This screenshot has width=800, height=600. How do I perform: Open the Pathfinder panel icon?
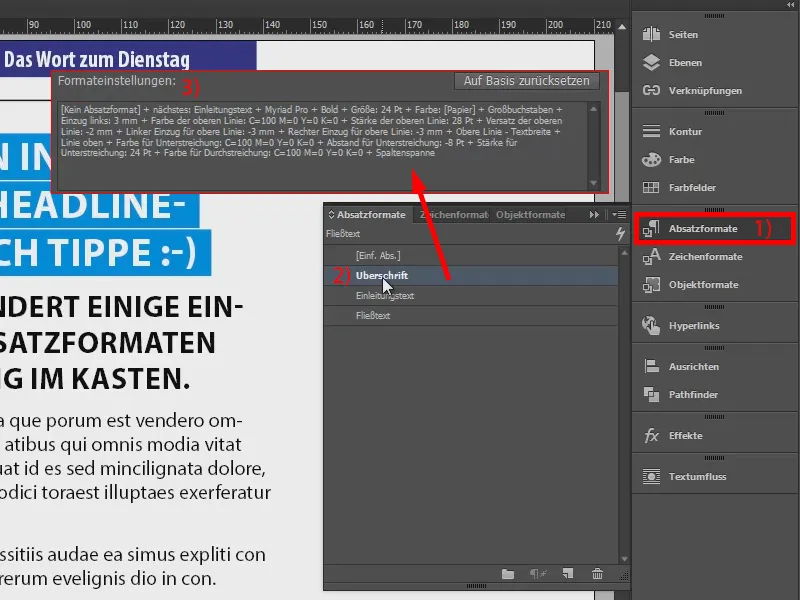651,394
